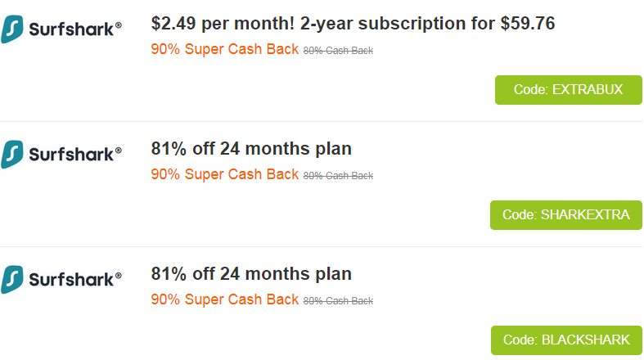
Task: Click 90% Super Cash Back in BLACKSHARK offer
Action: [225, 299]
